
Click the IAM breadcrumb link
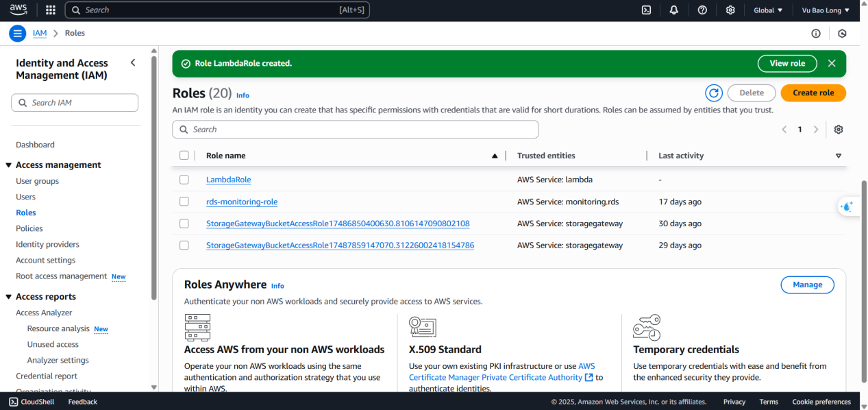tap(40, 33)
